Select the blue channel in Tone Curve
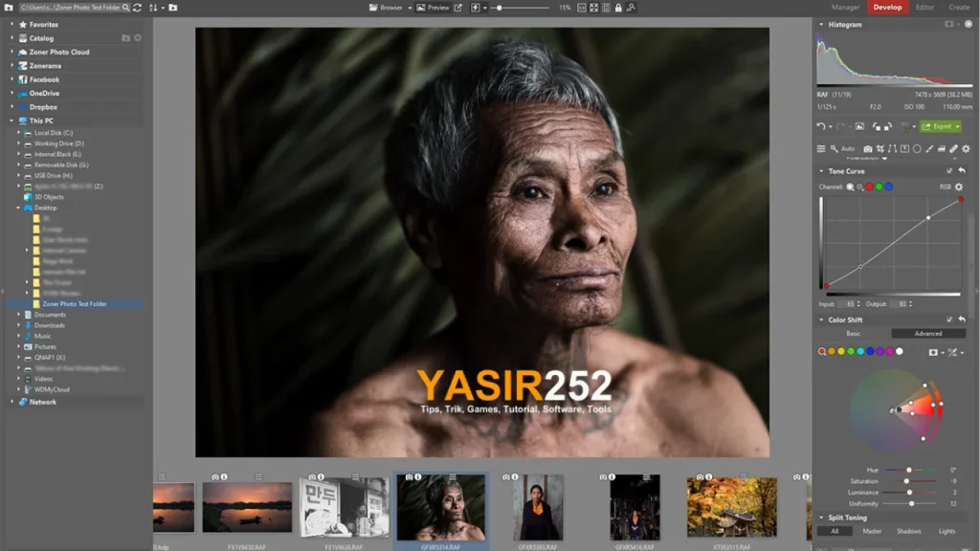 click(x=889, y=187)
